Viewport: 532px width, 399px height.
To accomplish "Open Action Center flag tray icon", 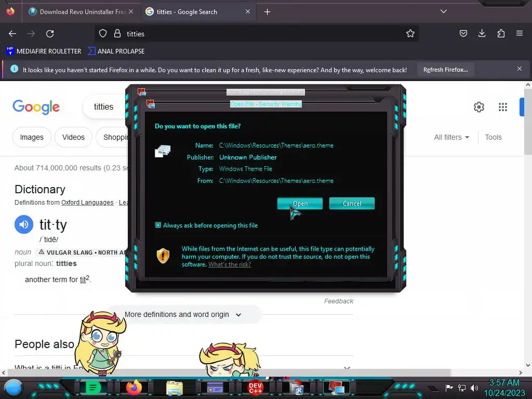I will [449, 388].
